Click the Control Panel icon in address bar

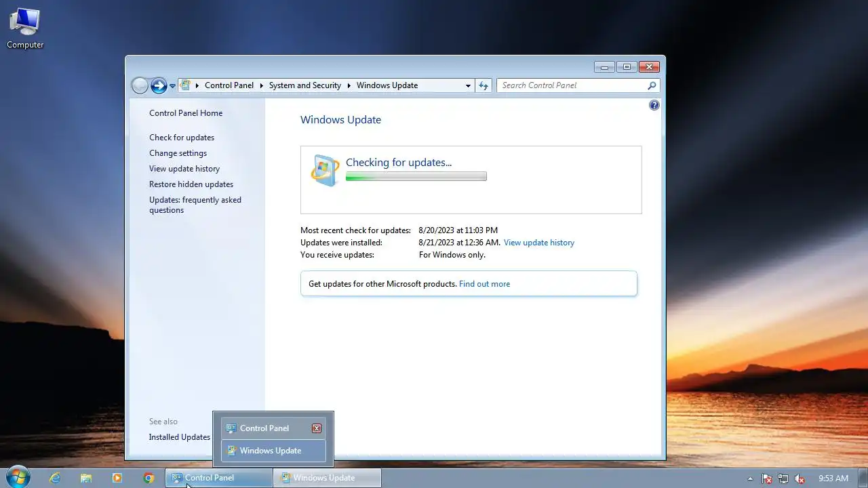coord(186,85)
